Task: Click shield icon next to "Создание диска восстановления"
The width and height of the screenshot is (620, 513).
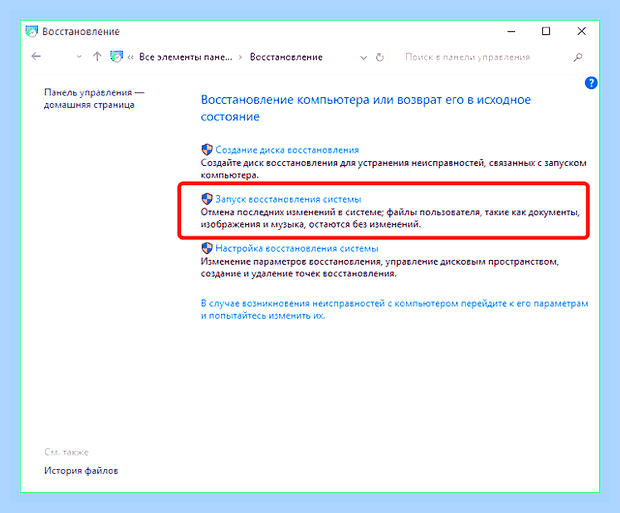Action: 207,150
